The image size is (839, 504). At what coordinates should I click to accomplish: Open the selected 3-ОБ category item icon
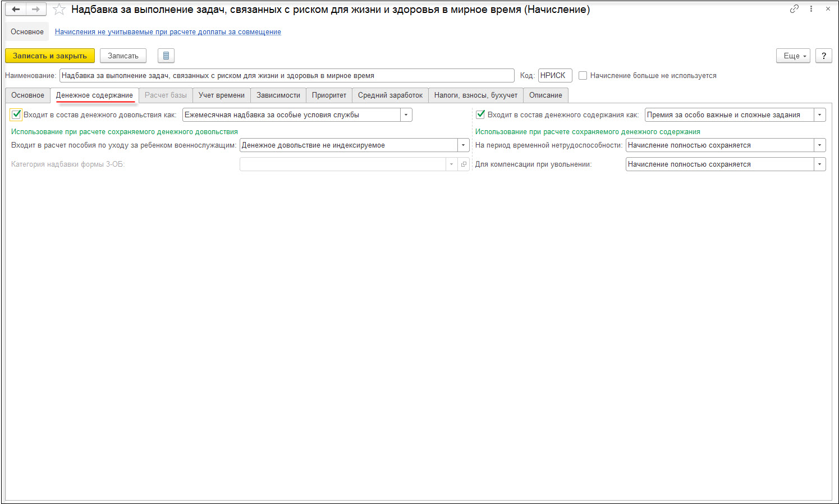[464, 164]
